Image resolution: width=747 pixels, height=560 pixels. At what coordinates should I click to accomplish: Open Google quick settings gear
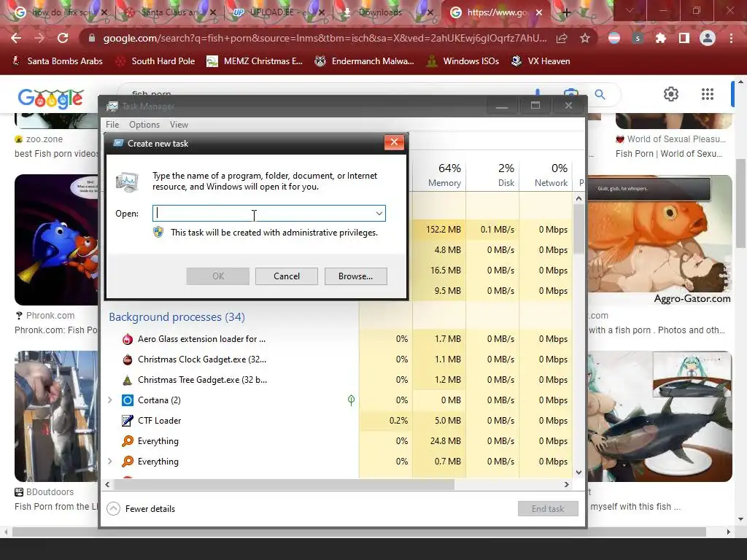[x=671, y=94]
